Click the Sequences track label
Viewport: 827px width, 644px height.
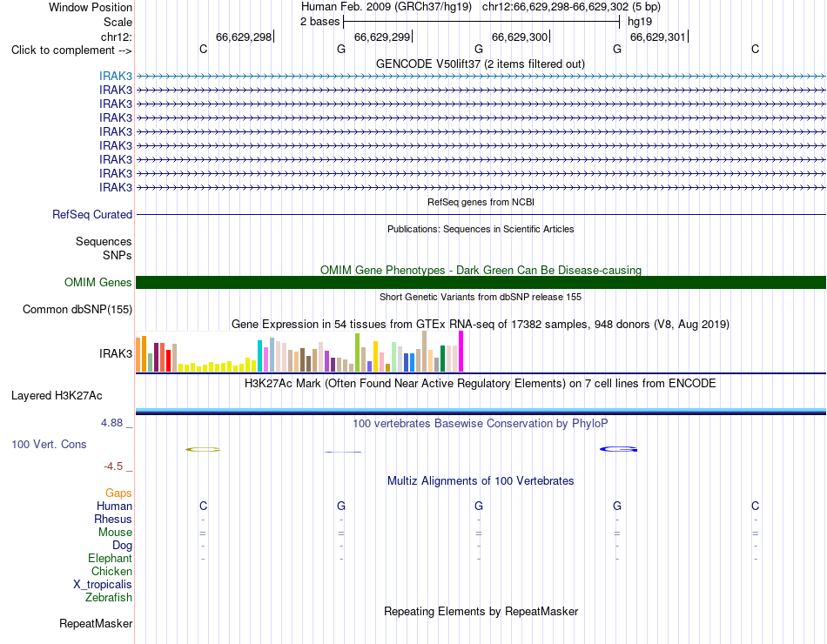click(104, 242)
